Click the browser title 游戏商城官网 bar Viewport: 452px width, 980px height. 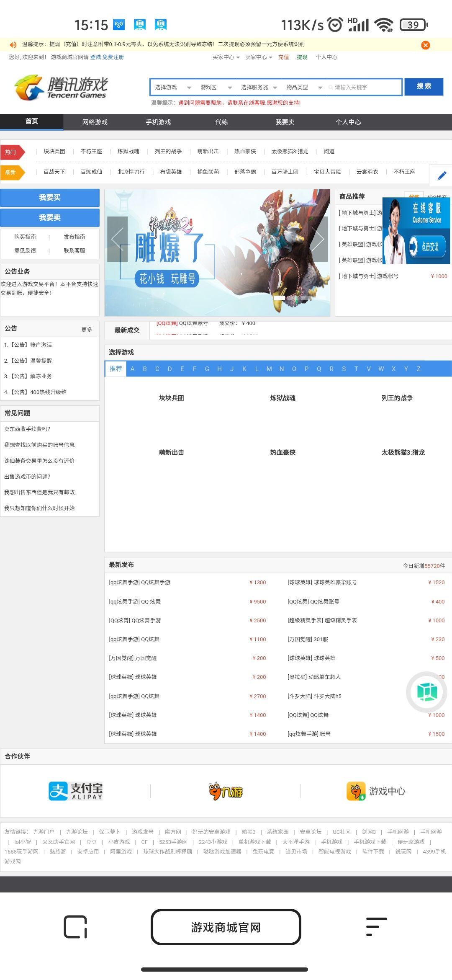point(226,927)
